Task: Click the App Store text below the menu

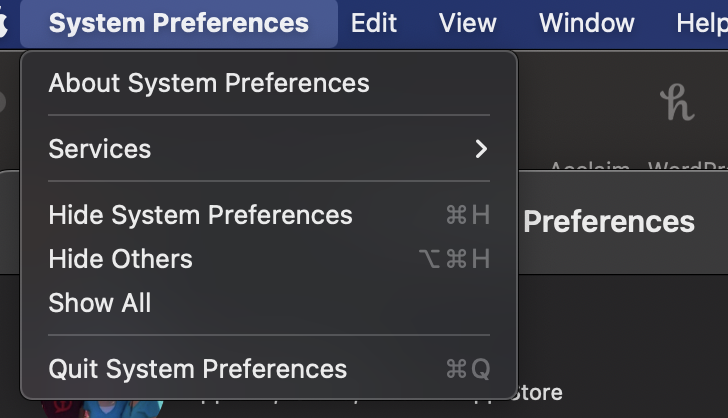Action: point(538,393)
